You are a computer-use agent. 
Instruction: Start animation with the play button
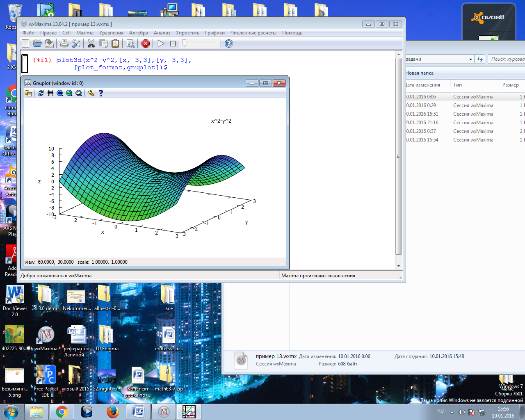[161, 43]
